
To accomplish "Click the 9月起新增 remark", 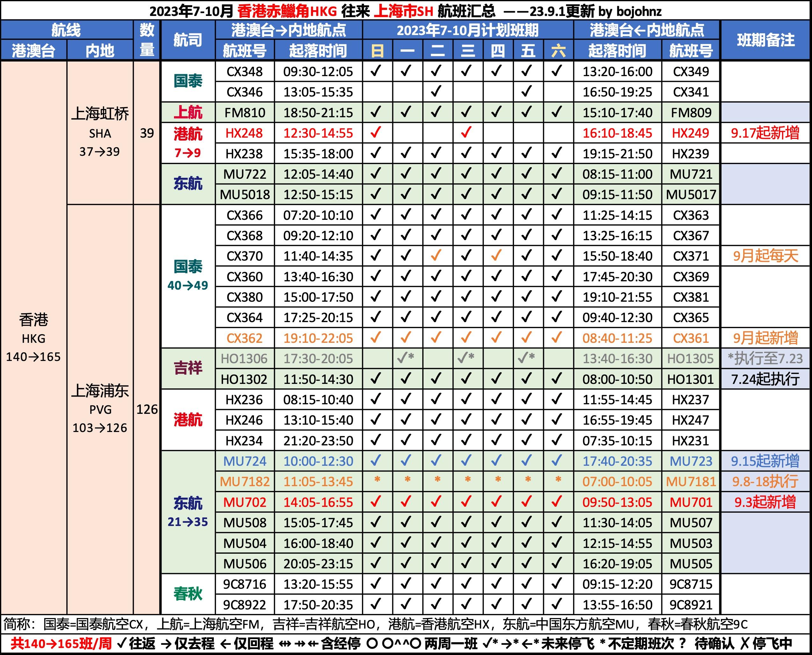I will [x=765, y=338].
